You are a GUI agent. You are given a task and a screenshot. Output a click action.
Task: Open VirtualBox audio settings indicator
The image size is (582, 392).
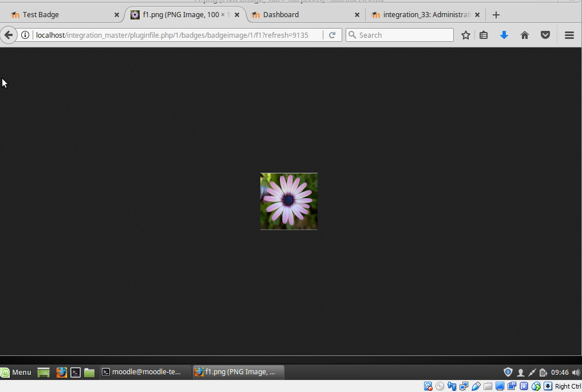(452, 386)
